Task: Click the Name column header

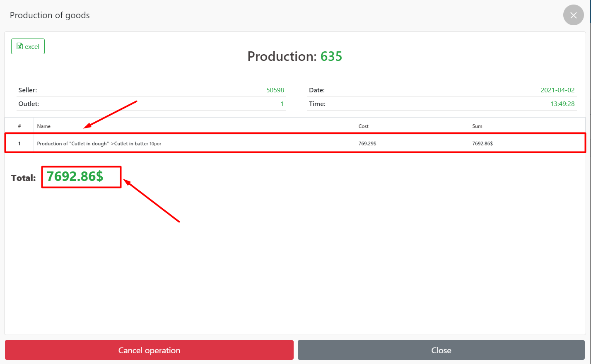Action: pyautogui.click(x=44, y=126)
